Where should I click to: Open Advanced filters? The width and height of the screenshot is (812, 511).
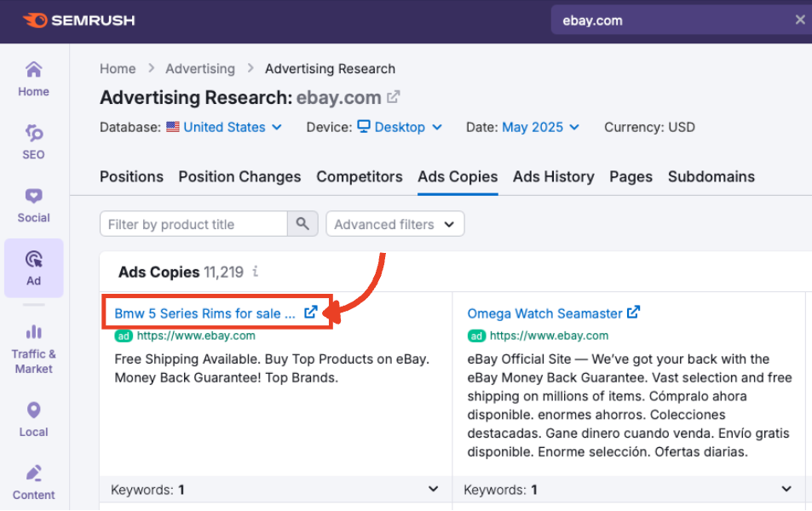click(x=394, y=223)
